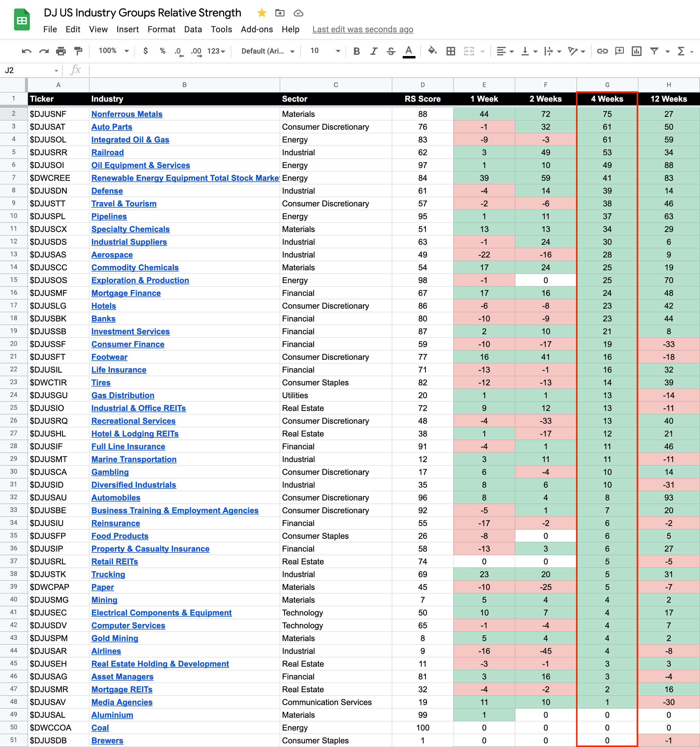700x747 pixels.
Task: Click the Print icon
Action: point(61,51)
